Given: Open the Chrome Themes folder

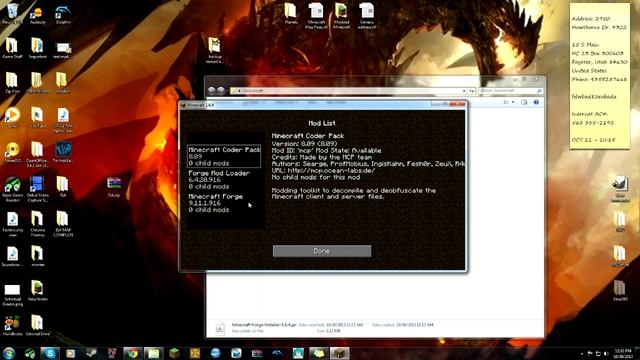Looking at the screenshot, I should (x=38, y=224).
